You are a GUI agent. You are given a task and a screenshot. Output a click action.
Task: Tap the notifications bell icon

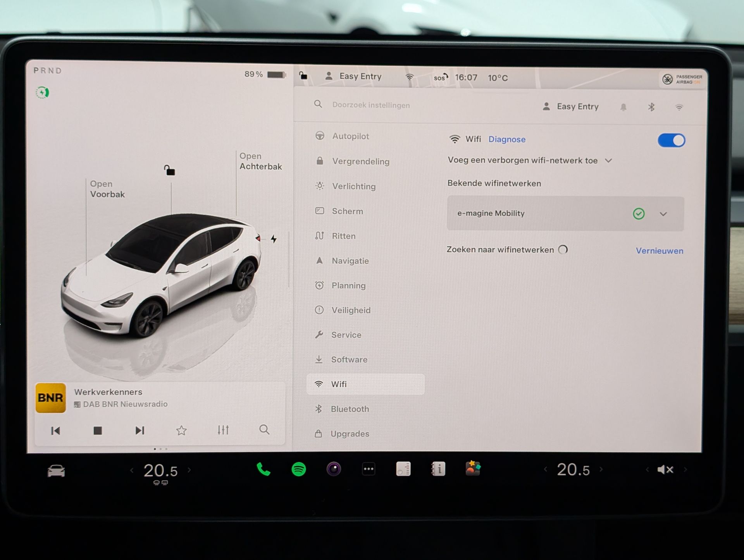click(x=623, y=107)
